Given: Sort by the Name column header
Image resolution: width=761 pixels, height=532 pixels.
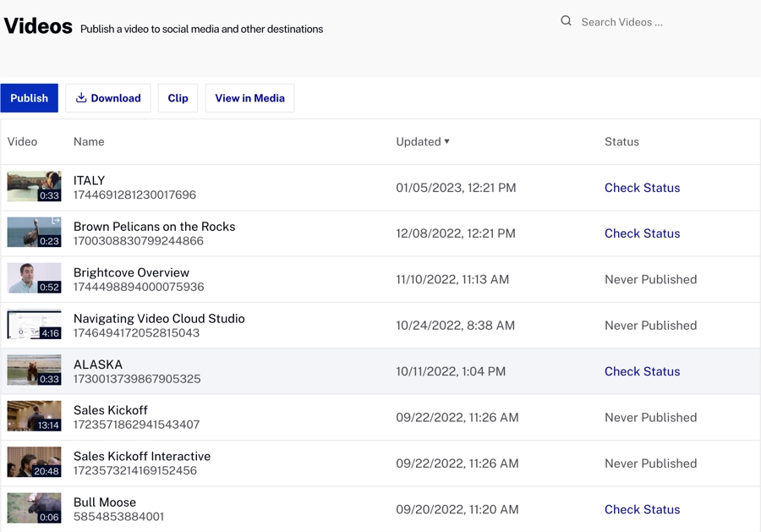Looking at the screenshot, I should click(x=89, y=141).
